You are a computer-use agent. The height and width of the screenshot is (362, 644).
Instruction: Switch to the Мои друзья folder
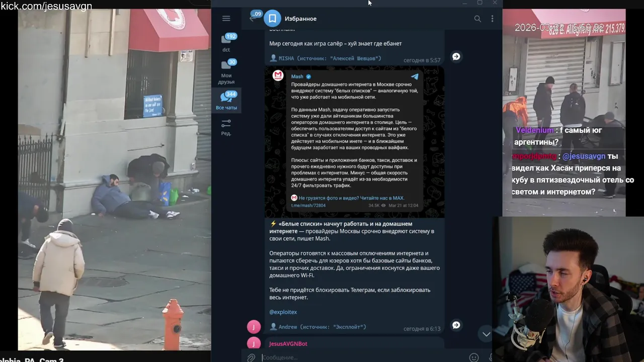tap(226, 72)
